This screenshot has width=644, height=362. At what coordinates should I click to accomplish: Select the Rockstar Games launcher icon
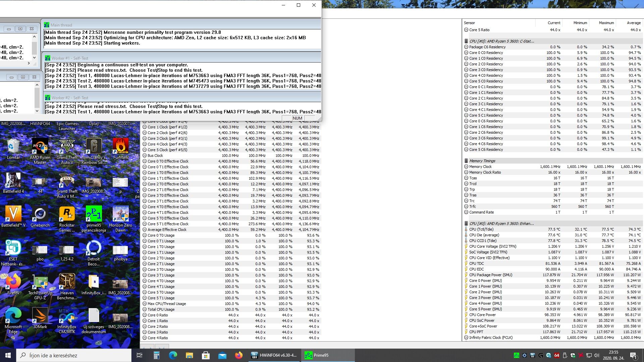point(67,219)
